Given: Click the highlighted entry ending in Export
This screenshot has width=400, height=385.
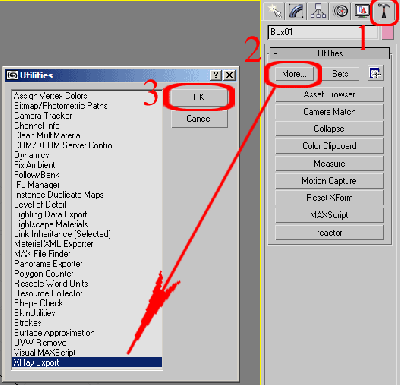Looking at the screenshot, I should 87,362.
